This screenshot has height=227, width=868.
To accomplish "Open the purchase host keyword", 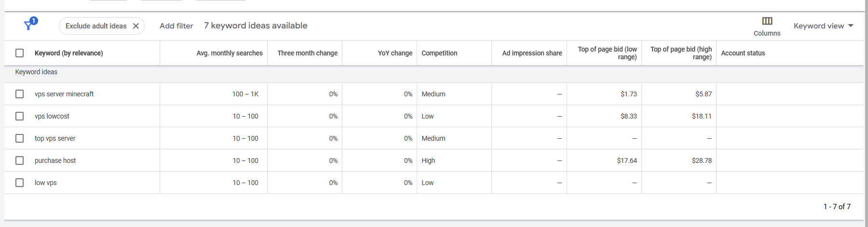I will (55, 160).
